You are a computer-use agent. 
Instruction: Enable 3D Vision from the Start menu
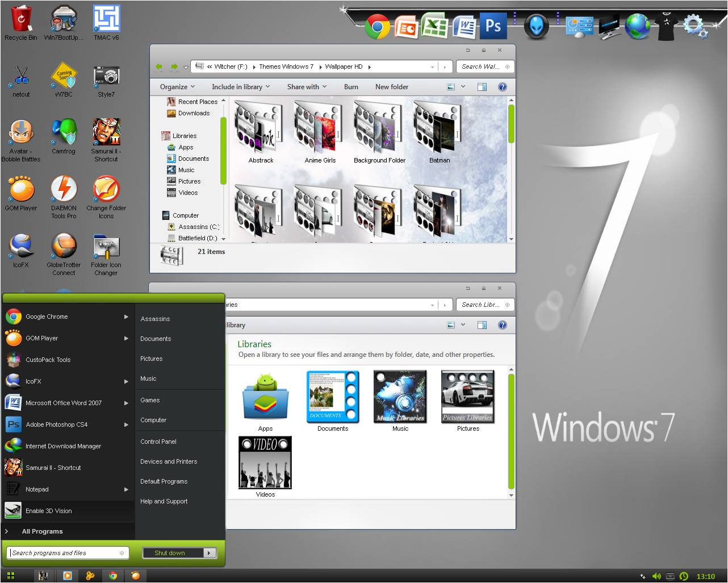48,511
